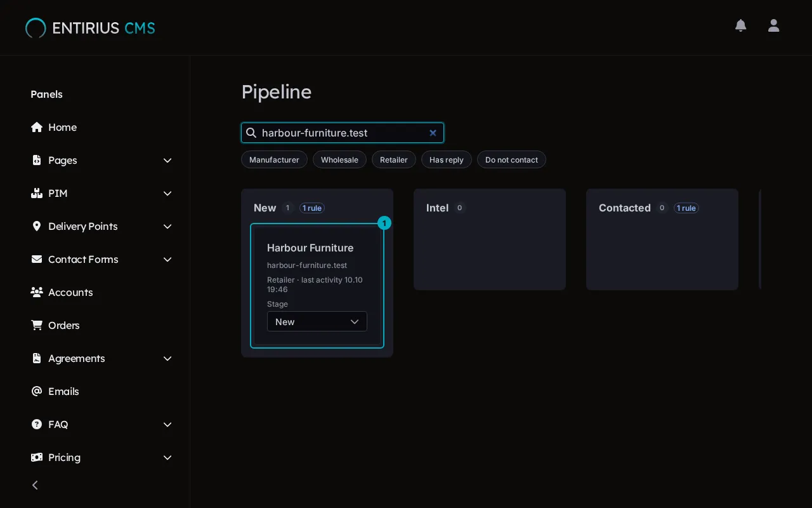Click the Home house icon
This screenshot has height=508, width=812.
pyautogui.click(x=37, y=127)
